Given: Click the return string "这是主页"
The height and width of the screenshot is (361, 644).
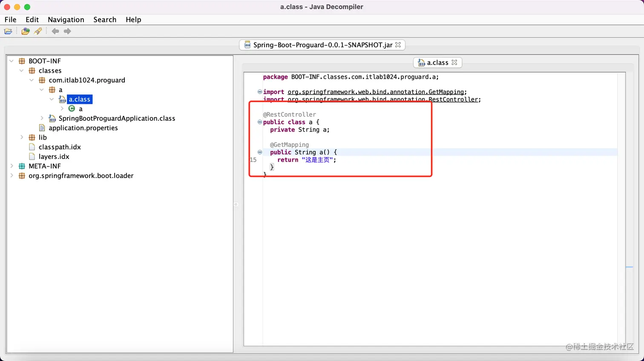Looking at the screenshot, I should click(x=317, y=160).
